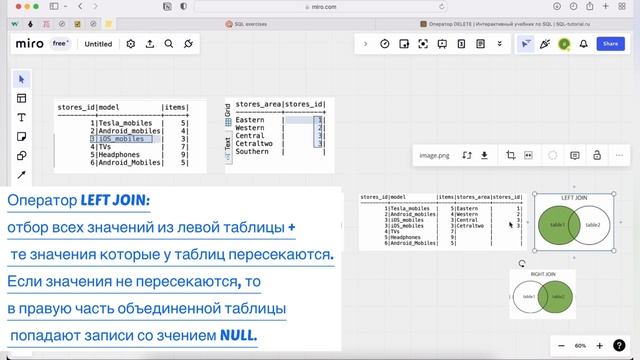Collapse the collaboration toolbar arrow

[x=365, y=44]
